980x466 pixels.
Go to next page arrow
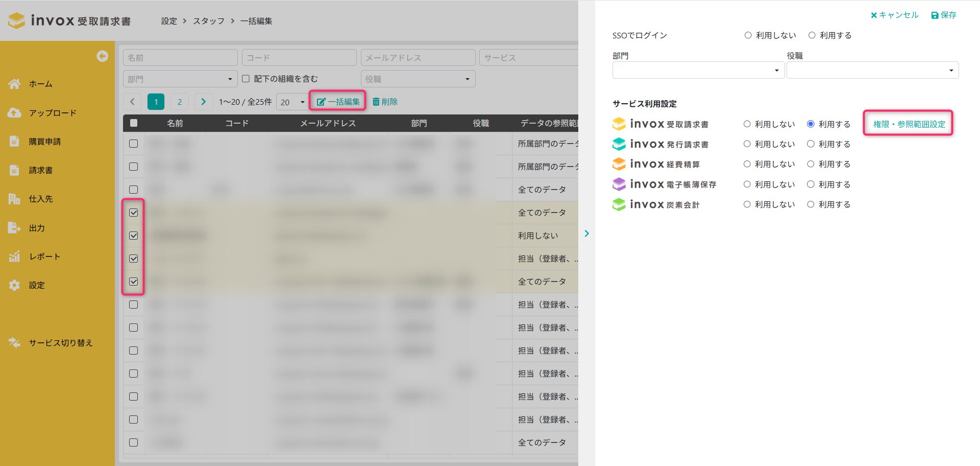click(x=203, y=102)
